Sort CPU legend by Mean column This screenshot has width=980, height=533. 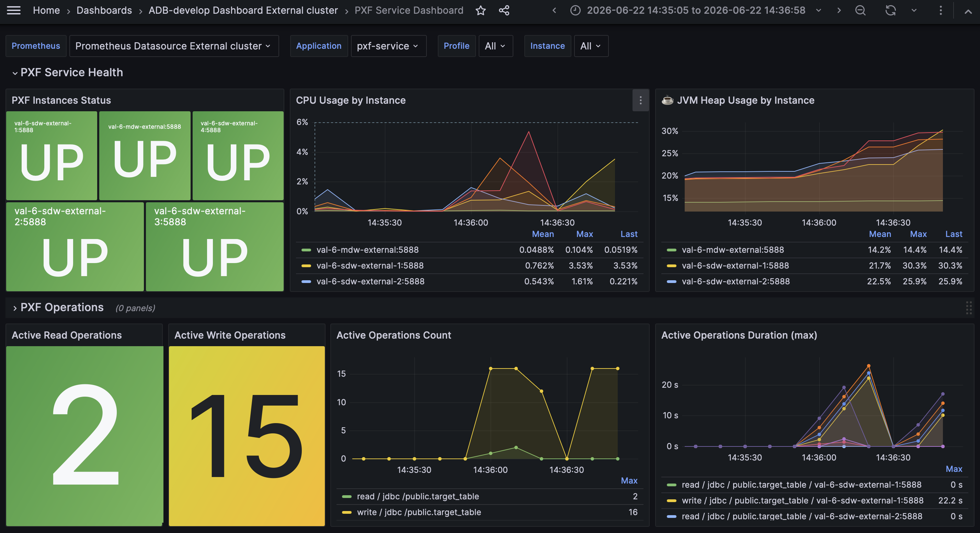pos(543,234)
